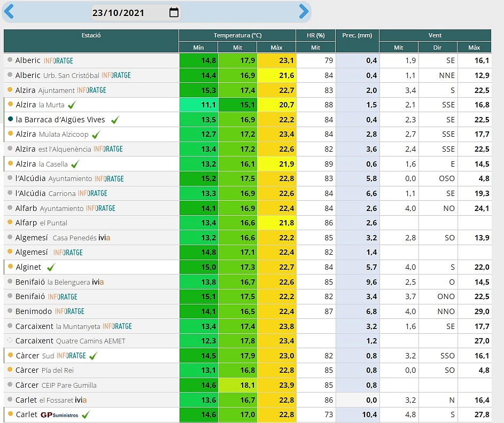Click the Vent group header

pyautogui.click(x=435, y=35)
